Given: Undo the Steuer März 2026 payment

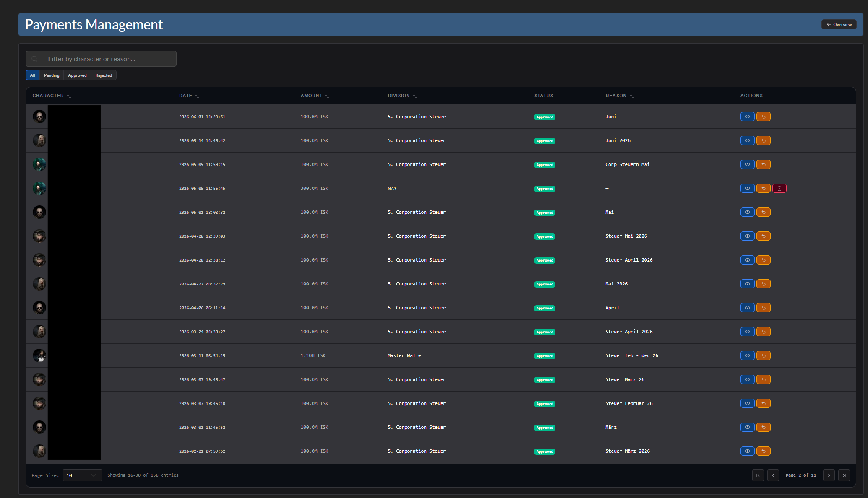Looking at the screenshot, I should (763, 451).
